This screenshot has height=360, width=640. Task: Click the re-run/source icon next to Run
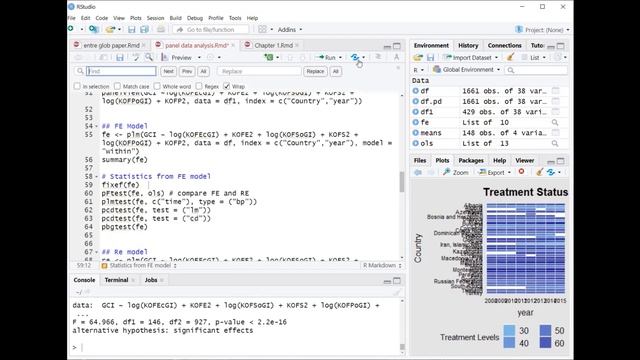click(355, 58)
